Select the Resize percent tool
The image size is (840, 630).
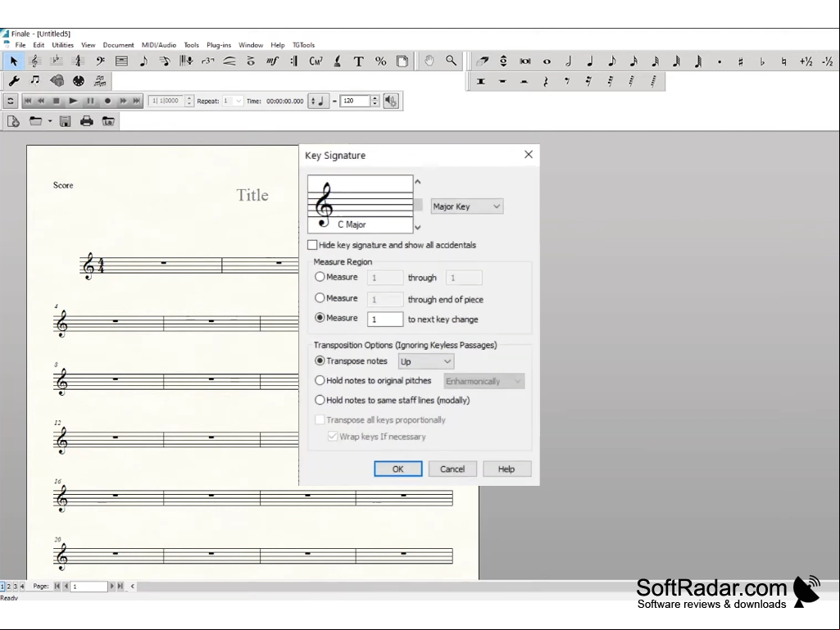[380, 61]
